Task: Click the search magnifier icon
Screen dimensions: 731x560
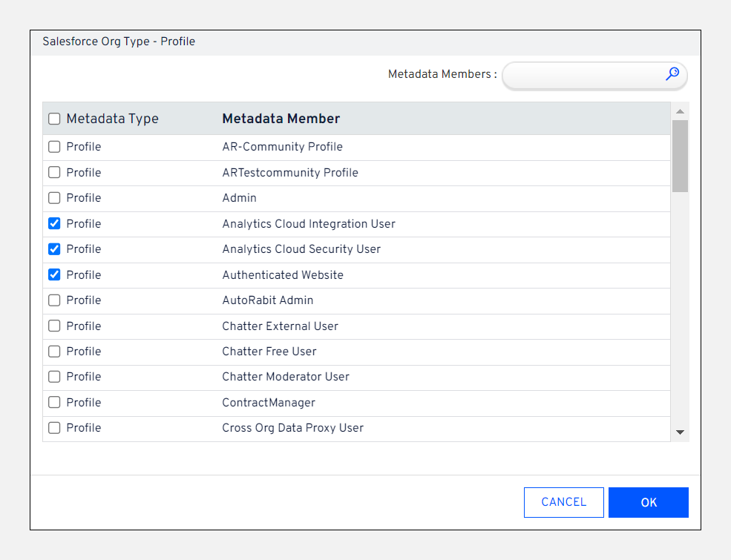Action: (x=672, y=74)
